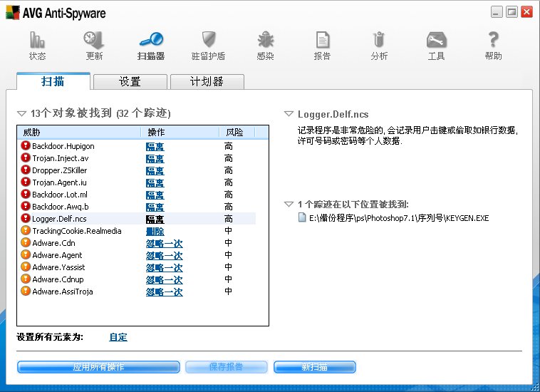Open the 状态 status section icon
Screen dimensions: 540x392
coord(37,41)
